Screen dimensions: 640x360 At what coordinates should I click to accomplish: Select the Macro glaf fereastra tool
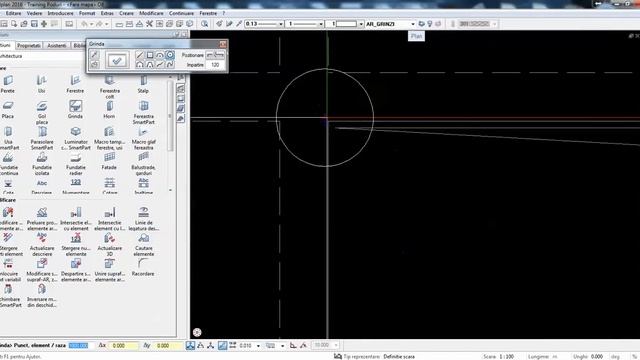(x=143, y=138)
